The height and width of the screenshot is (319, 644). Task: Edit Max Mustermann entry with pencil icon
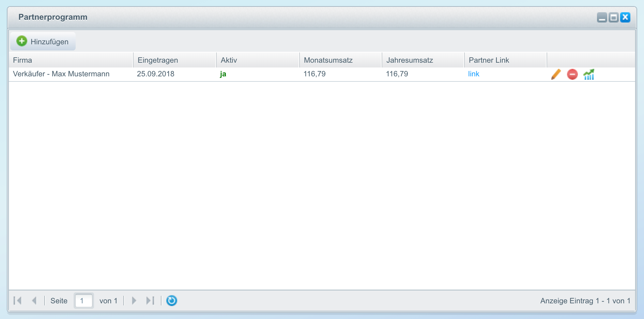pos(556,74)
